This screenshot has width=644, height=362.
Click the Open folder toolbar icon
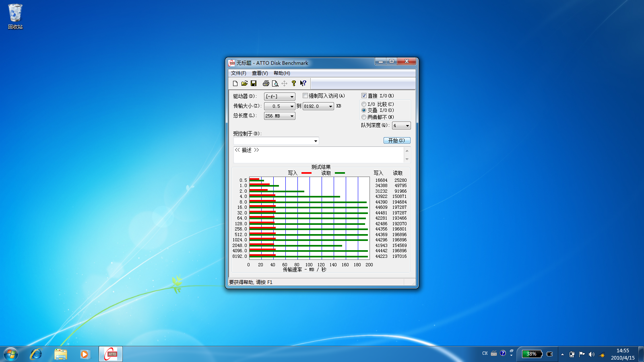pos(244,83)
